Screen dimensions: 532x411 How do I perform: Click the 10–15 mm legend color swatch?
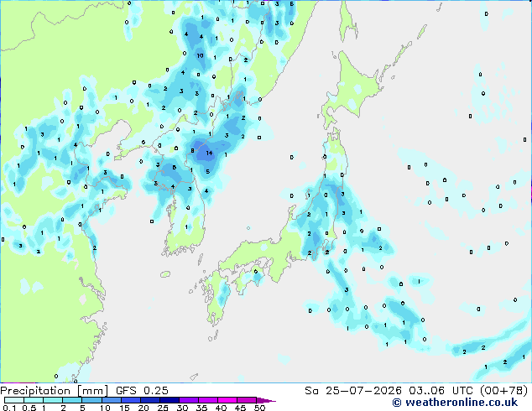coord(112,400)
